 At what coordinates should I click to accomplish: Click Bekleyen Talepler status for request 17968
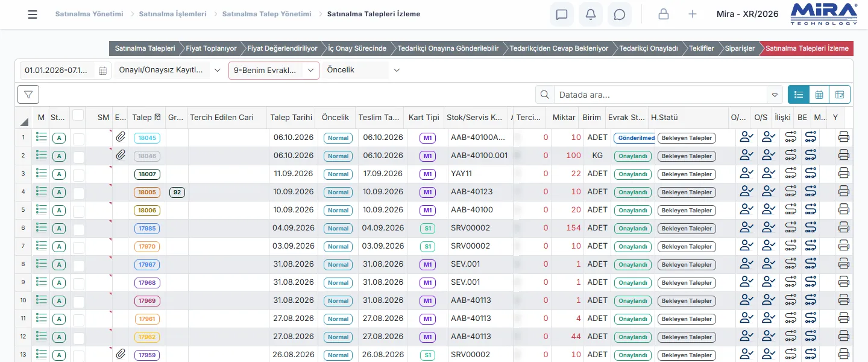point(687,283)
